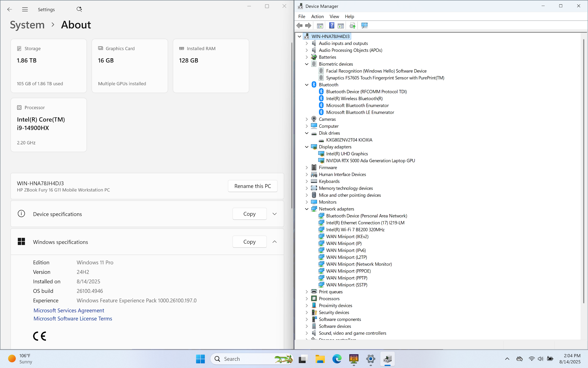
Task: Show hidden icons in system tray
Action: click(507, 359)
